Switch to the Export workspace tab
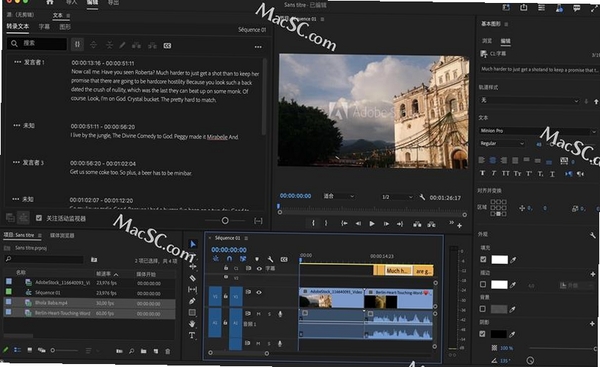Image resolution: width=600 pixels, height=367 pixels. pyautogui.click(x=113, y=2)
